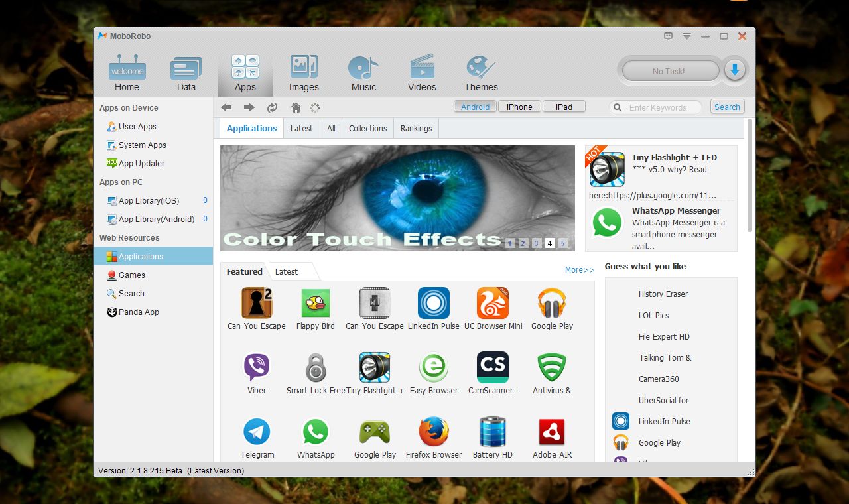This screenshot has height=504, width=849.
Task: Click the content area vertical scrollbar
Action: [750, 176]
